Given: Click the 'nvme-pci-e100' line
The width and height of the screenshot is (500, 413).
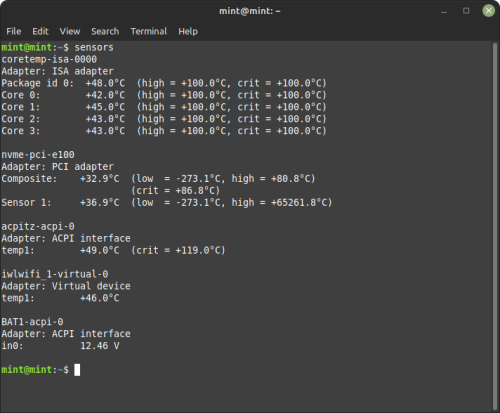Looking at the screenshot, I should [x=38, y=155].
